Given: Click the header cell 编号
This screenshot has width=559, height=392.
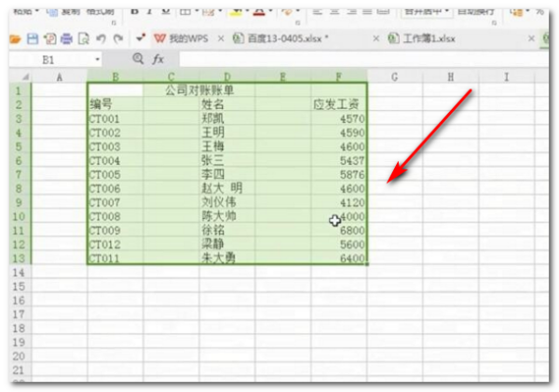Looking at the screenshot, I should [x=115, y=104].
